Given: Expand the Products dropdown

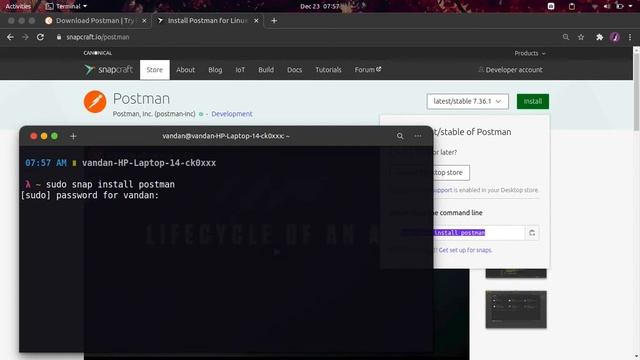Looking at the screenshot, I should coord(530,53).
